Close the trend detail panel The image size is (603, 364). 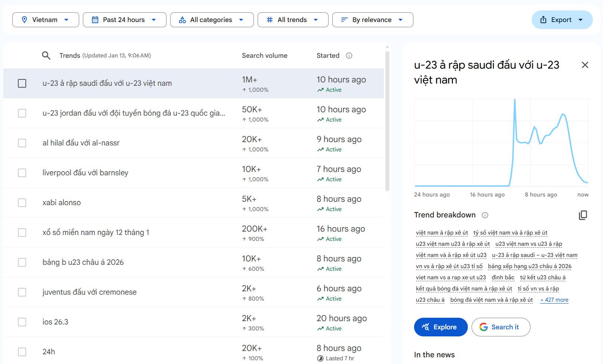click(585, 65)
